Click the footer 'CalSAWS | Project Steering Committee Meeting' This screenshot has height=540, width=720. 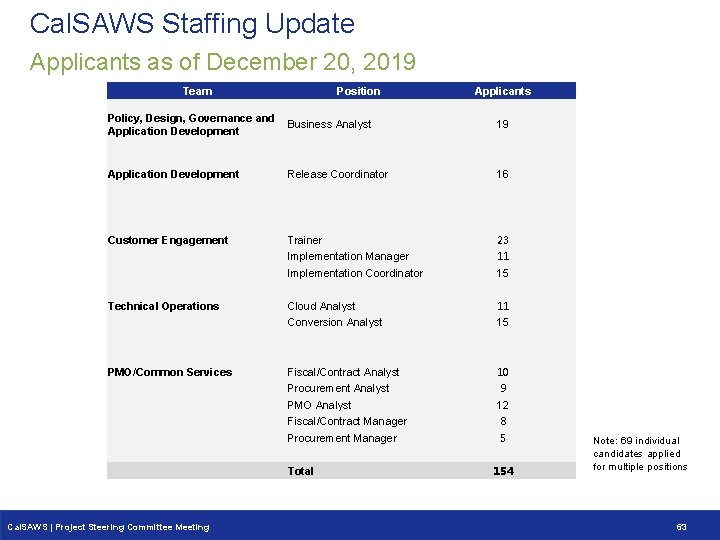[x=108, y=527]
